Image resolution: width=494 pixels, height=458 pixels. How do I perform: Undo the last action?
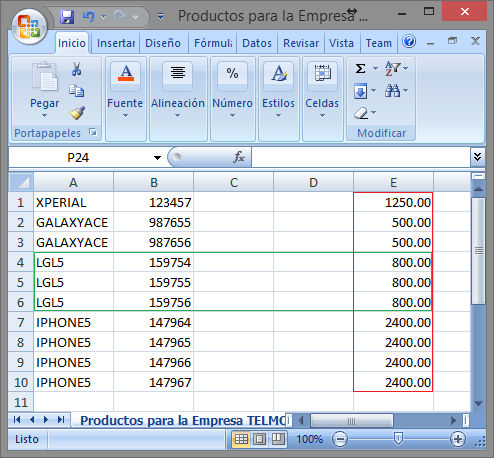tap(89, 16)
